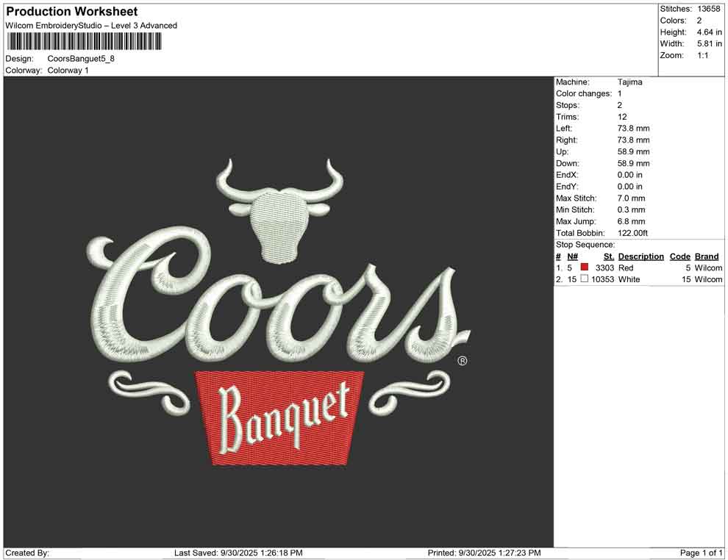Image resolution: width=728 pixels, height=560 pixels.
Task: Click the red Banquet badge
Action: pyautogui.click(x=279, y=418)
